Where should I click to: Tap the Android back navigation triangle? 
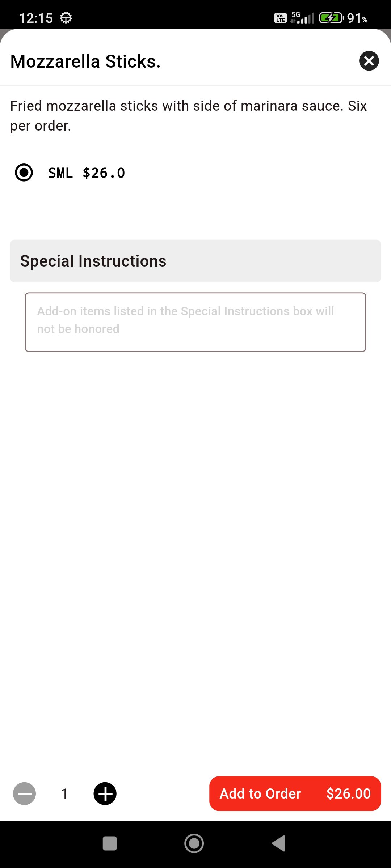[x=279, y=843]
